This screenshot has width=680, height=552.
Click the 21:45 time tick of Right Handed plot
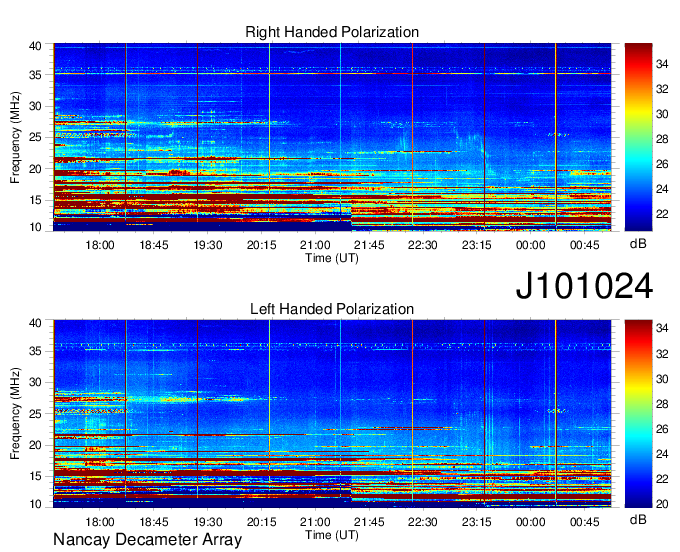(369, 245)
